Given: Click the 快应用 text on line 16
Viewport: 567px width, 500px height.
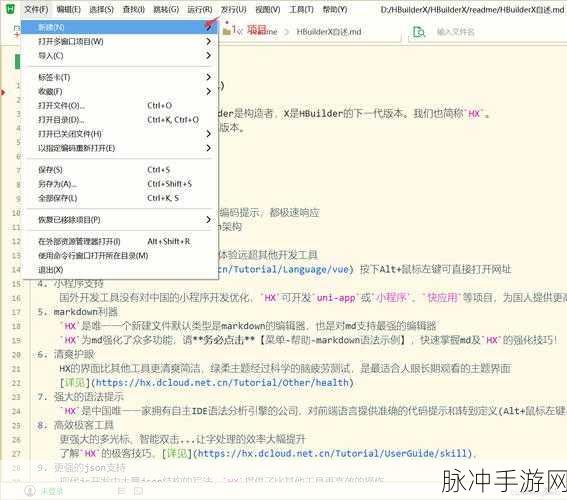Looking at the screenshot, I should [442, 298].
